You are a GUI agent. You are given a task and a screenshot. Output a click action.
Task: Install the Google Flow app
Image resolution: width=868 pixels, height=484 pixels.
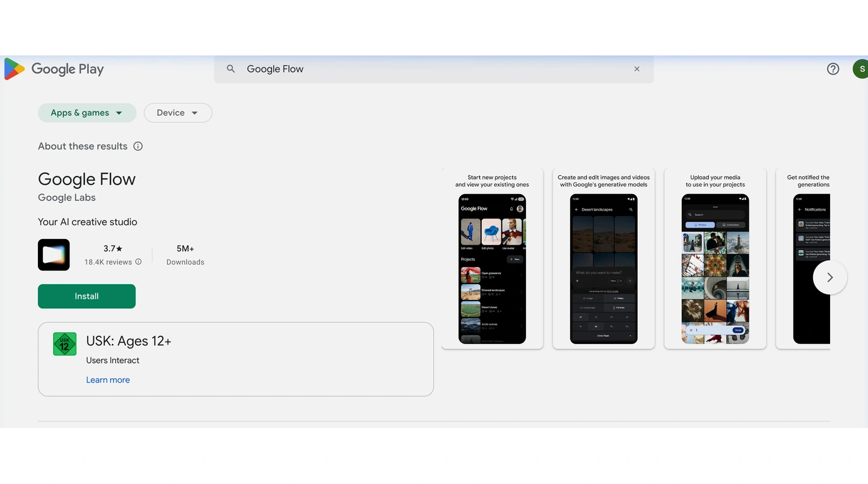pyautogui.click(x=87, y=296)
